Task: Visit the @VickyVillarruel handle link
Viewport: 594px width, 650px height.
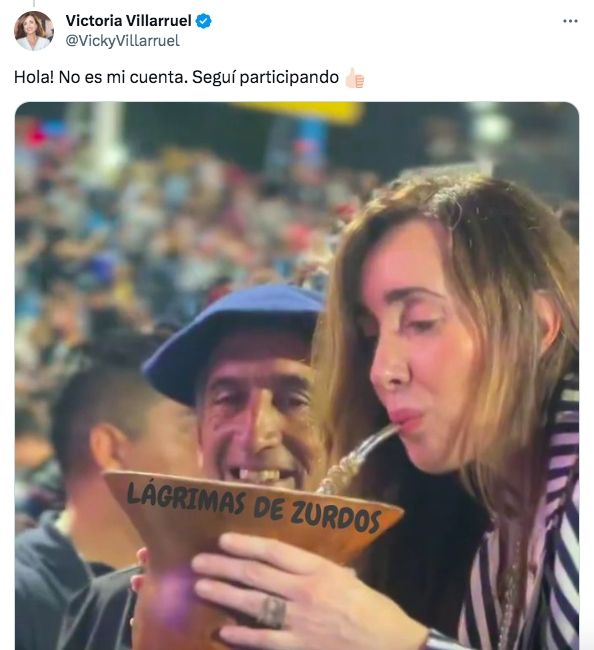Action: (123, 41)
